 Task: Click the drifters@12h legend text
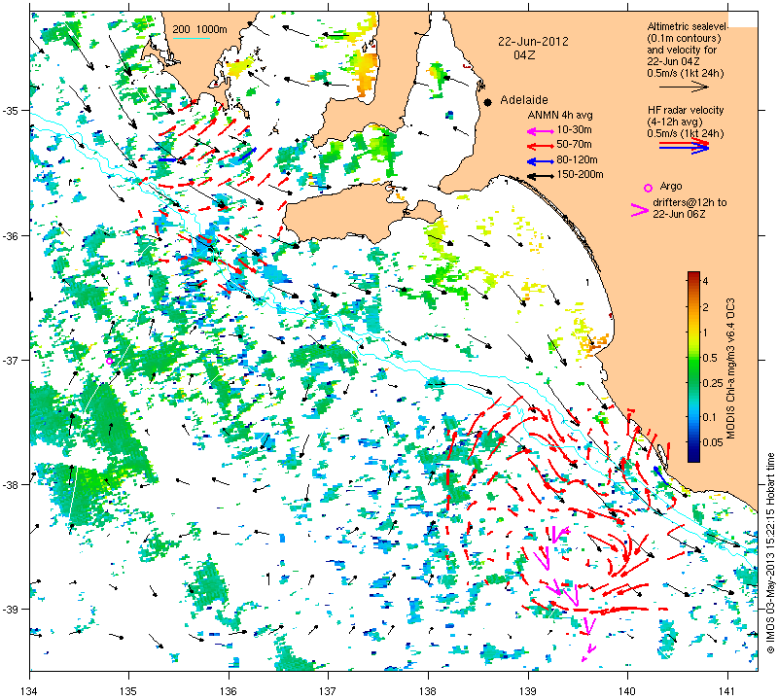[690, 202]
